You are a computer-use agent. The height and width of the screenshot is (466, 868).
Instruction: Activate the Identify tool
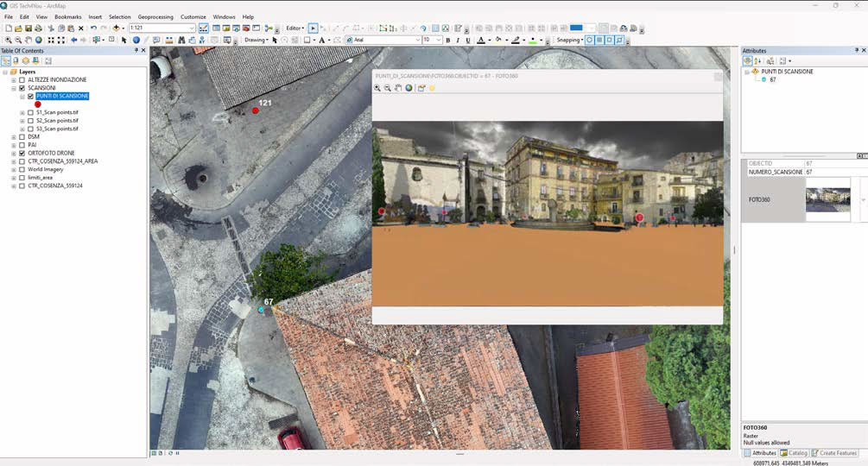[x=136, y=41]
